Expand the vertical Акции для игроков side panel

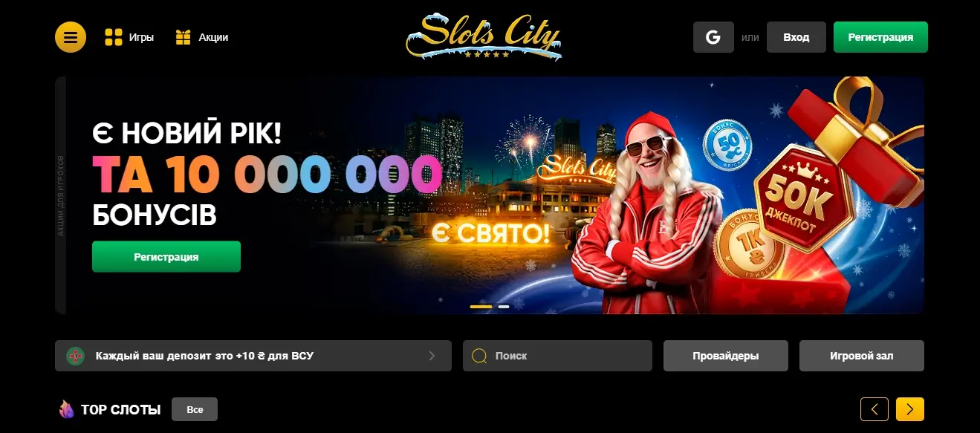61,195
